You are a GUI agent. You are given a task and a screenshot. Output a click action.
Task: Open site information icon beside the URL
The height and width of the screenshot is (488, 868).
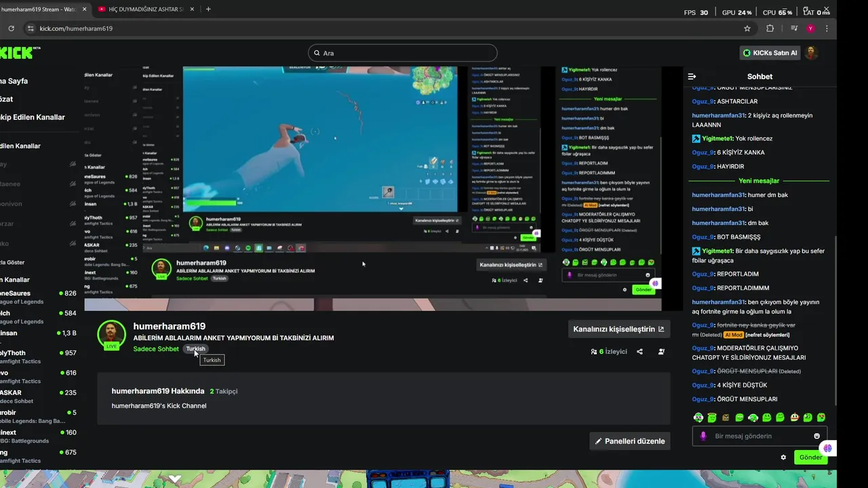tap(30, 28)
